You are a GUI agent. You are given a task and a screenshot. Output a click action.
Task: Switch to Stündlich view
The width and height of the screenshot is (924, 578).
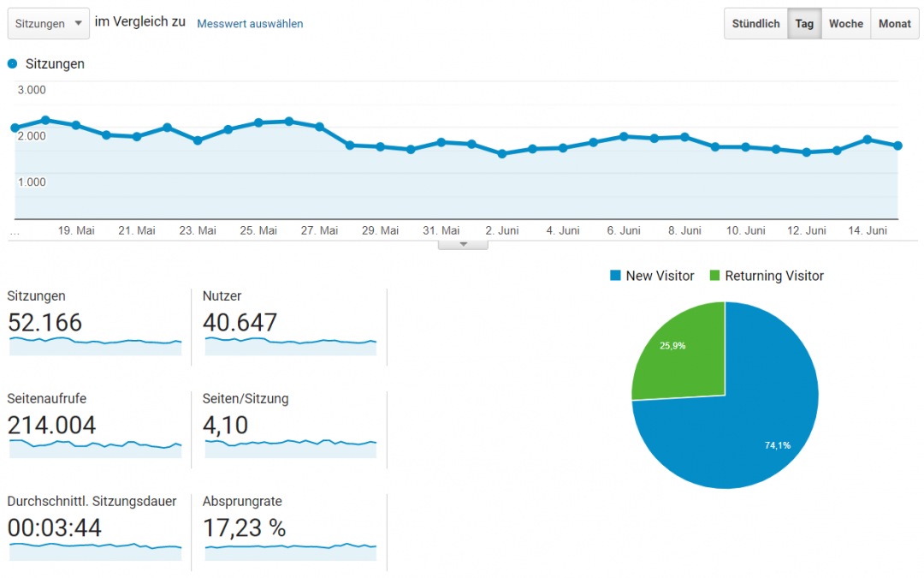click(x=755, y=24)
